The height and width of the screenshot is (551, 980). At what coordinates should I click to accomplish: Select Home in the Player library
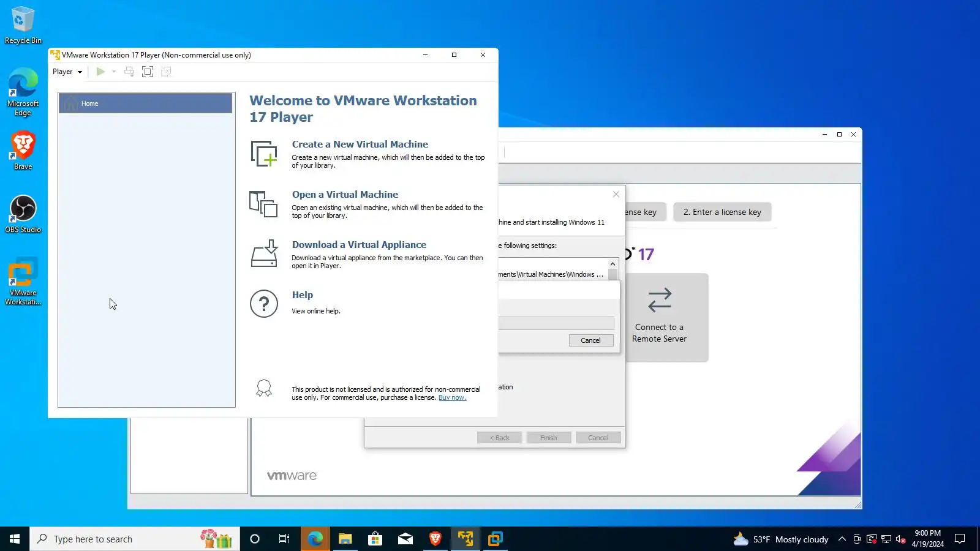(145, 103)
